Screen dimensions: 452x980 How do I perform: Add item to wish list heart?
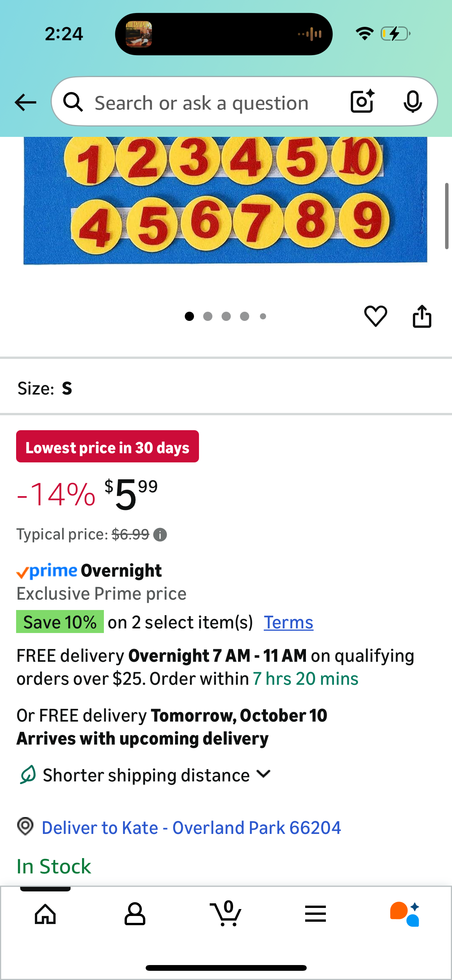pyautogui.click(x=375, y=316)
